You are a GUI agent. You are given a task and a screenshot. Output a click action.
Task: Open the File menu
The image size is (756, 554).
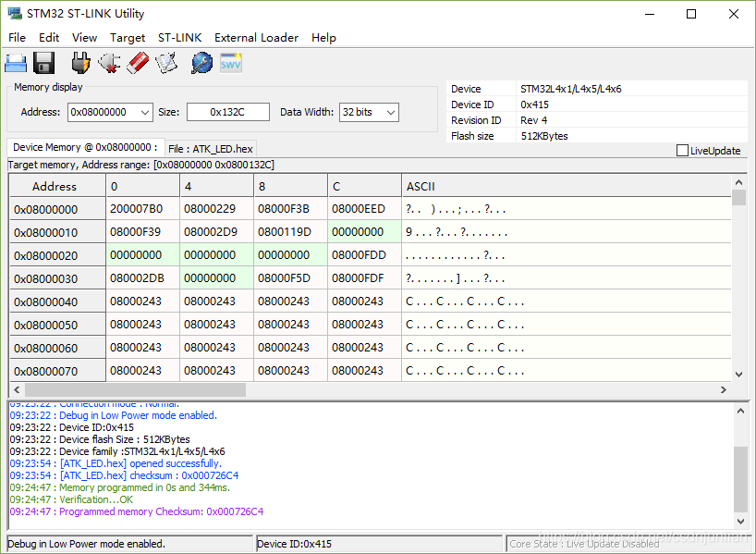point(17,38)
